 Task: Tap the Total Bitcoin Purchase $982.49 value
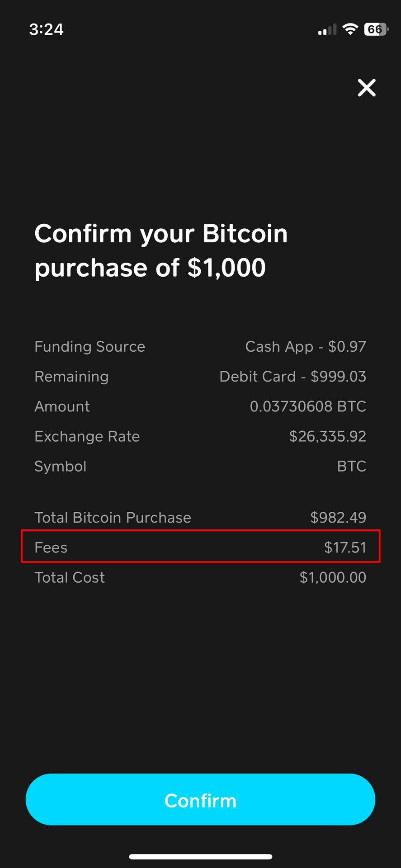pos(338,518)
